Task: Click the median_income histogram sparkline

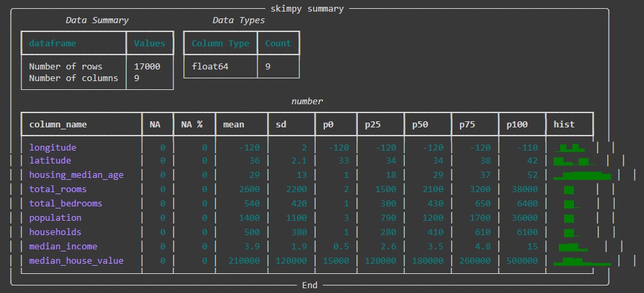Action: pos(573,247)
